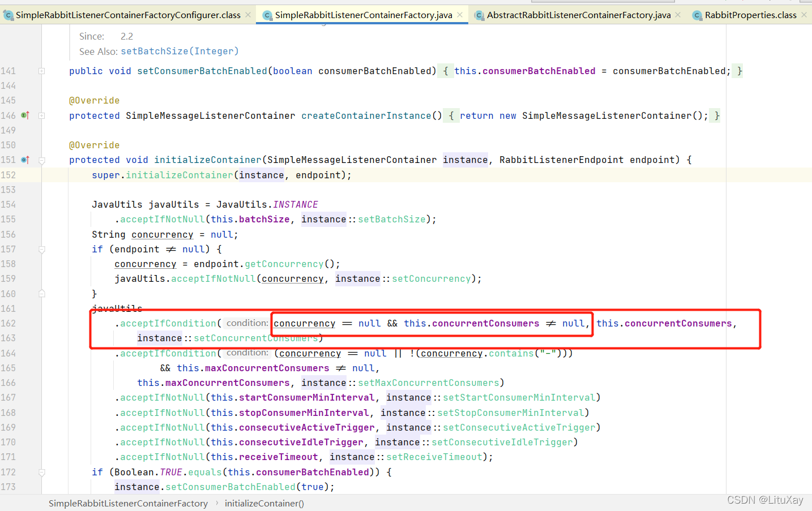Click the class icon on SimpleRabbitListenerContainerFactoryConfigurer.class tab

pos(8,15)
